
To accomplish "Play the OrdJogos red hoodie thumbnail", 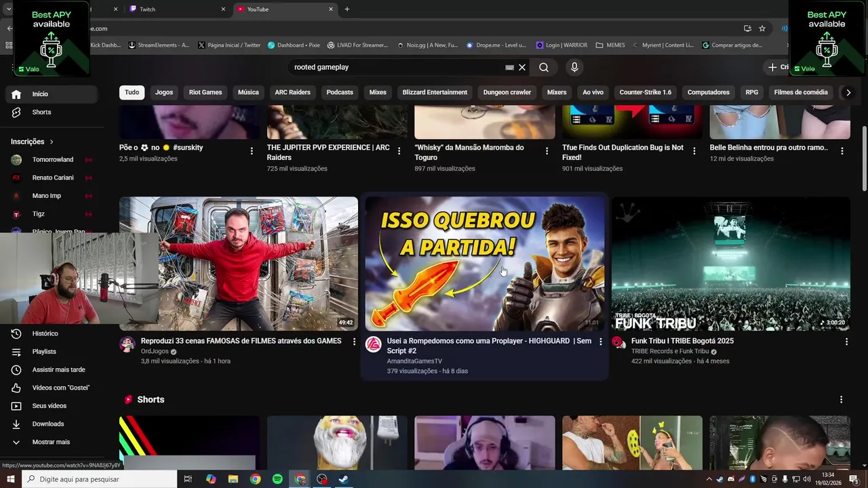I will (239, 264).
